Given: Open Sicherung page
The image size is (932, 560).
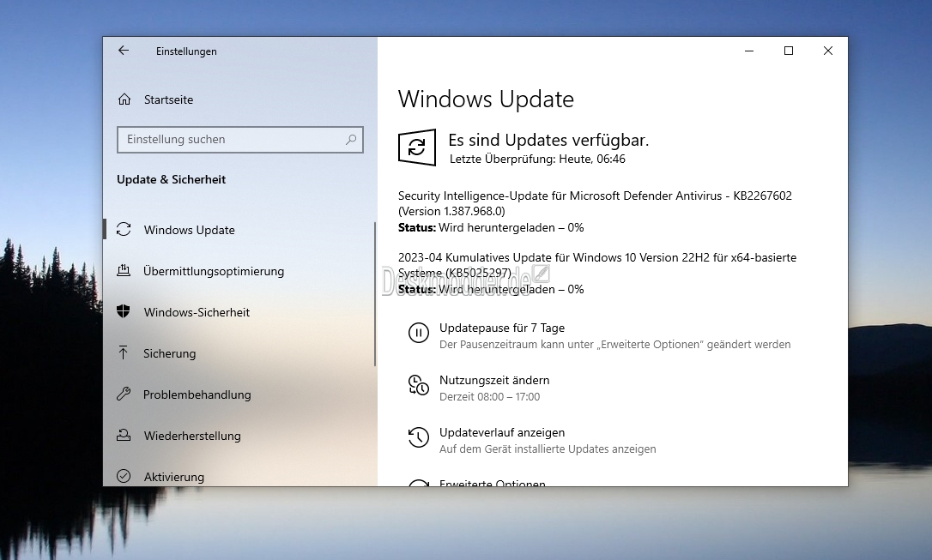Looking at the screenshot, I should pyautogui.click(x=169, y=353).
